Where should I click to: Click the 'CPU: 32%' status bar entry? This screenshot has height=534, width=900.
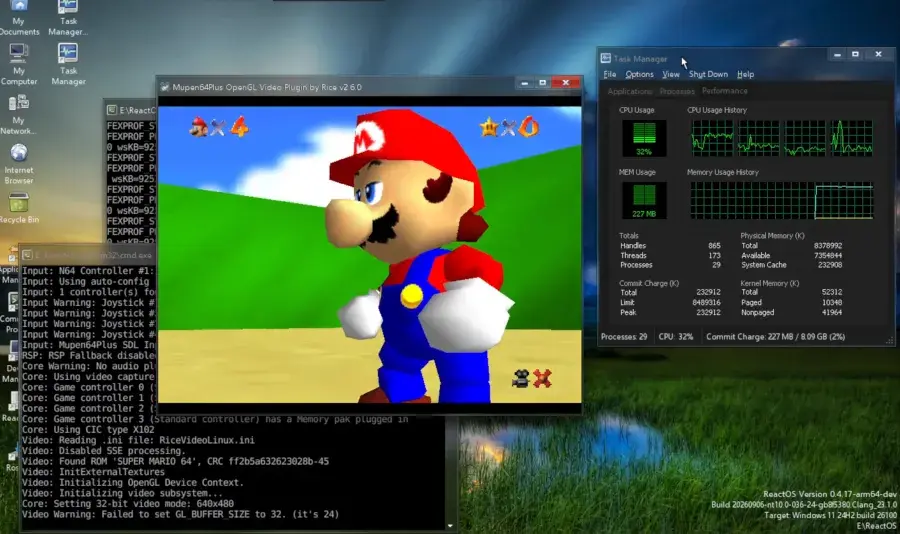click(x=676, y=337)
